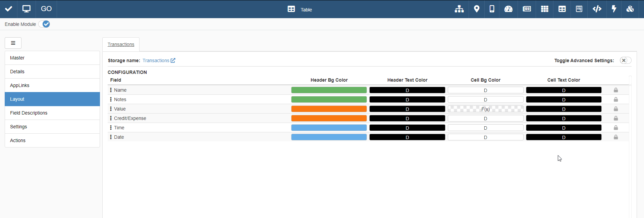Click the lightning bolt icon
Image resolution: width=644 pixels, height=218 pixels.
(614, 9)
